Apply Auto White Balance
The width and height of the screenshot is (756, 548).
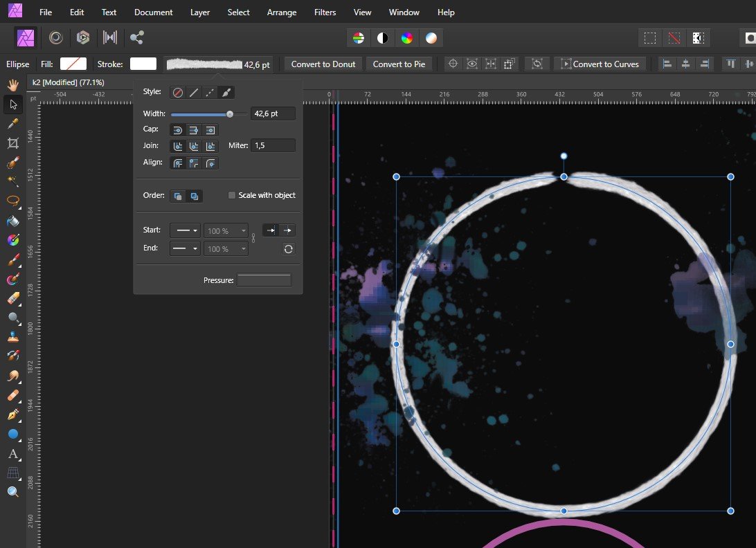431,38
